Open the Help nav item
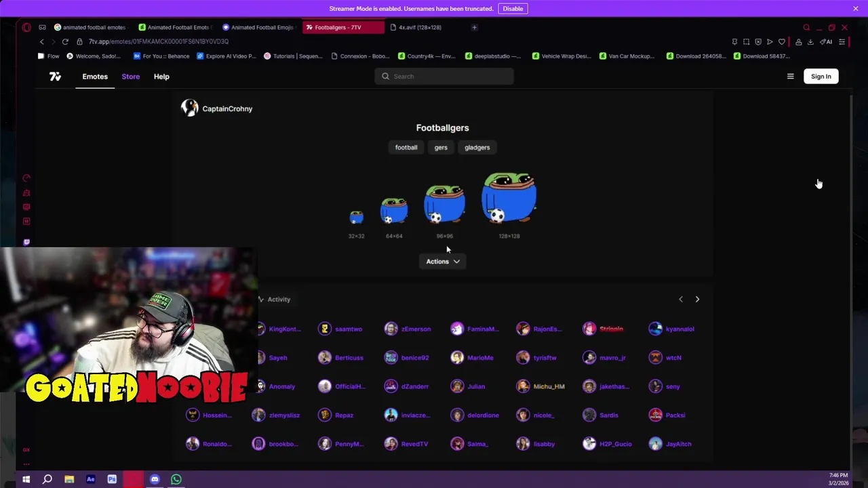This screenshot has width=868, height=488. [x=161, y=77]
